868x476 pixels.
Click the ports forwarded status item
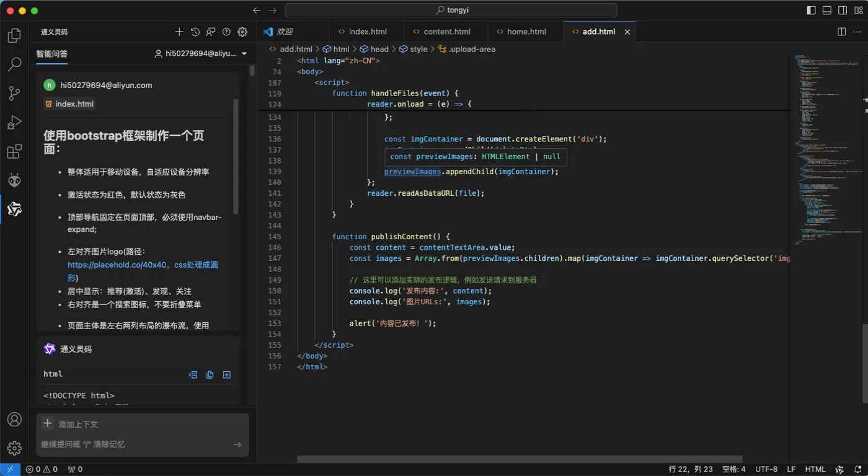(x=75, y=469)
